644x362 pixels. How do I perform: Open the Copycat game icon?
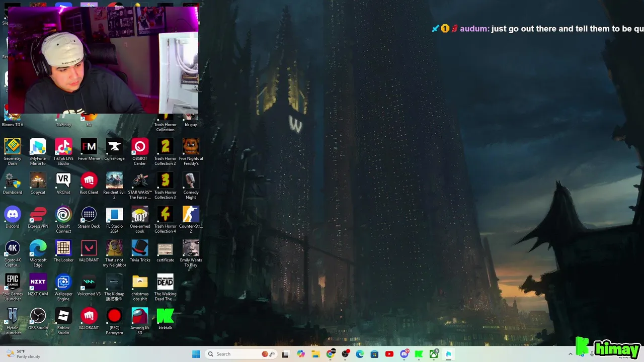[38, 184]
